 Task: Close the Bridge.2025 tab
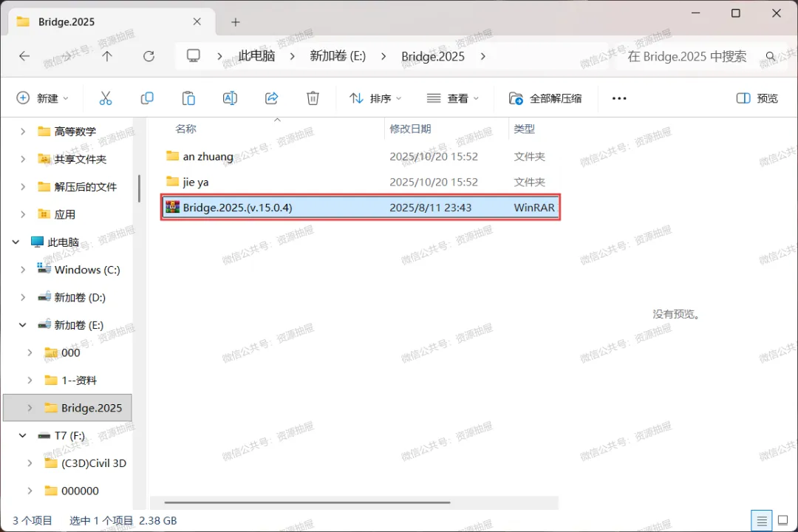[x=197, y=22]
